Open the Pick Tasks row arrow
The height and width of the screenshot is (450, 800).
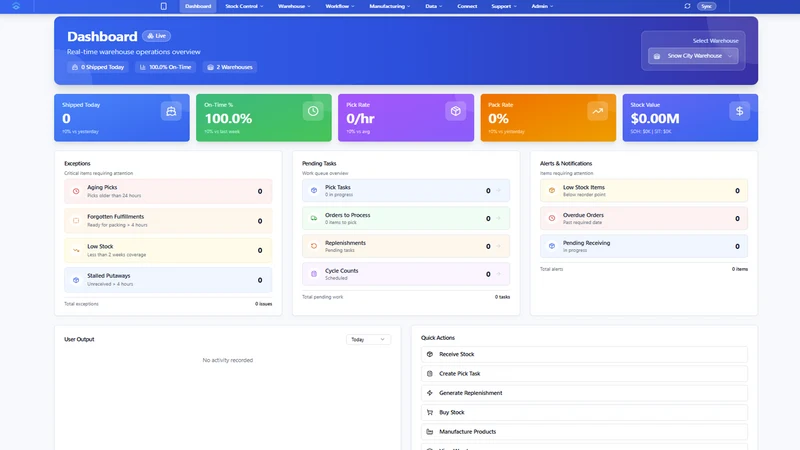tap(498, 190)
